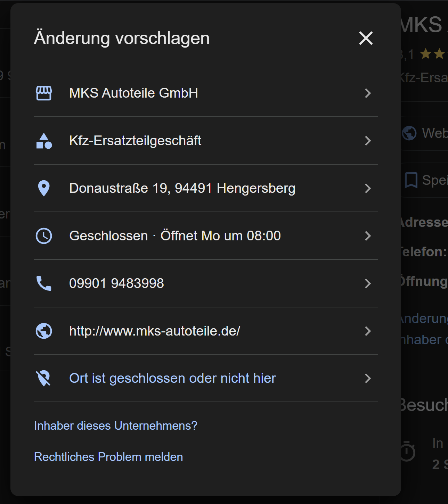Click the category shapes icon
Screen dimensions: 448x504
(x=44, y=141)
